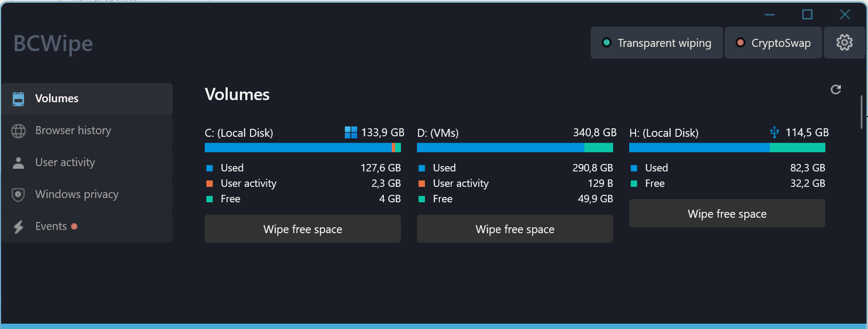This screenshot has width=868, height=329.
Task: Toggle CryptoSwap
Action: coord(773,43)
